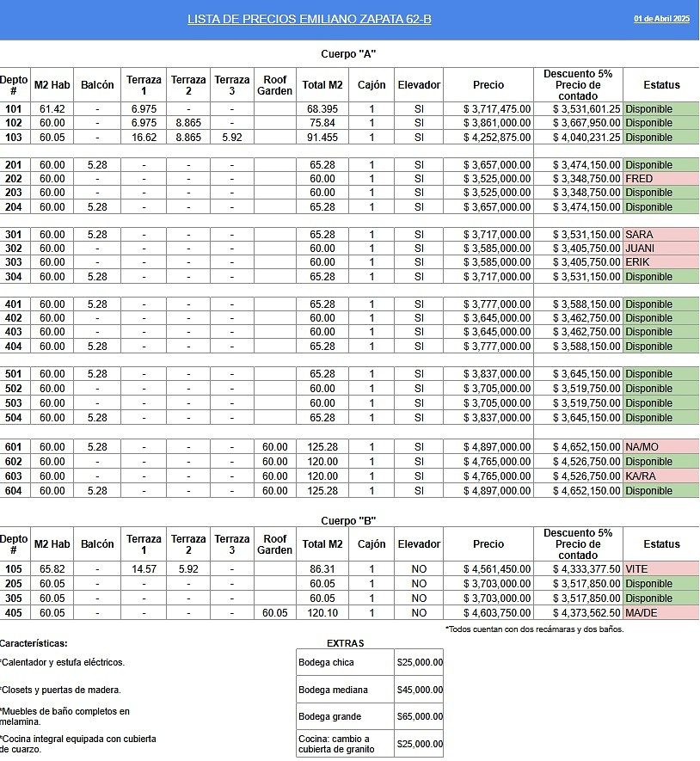The width and height of the screenshot is (700, 761).
Task: Select the discounted price $4,373,562.50
Action: tap(577, 613)
